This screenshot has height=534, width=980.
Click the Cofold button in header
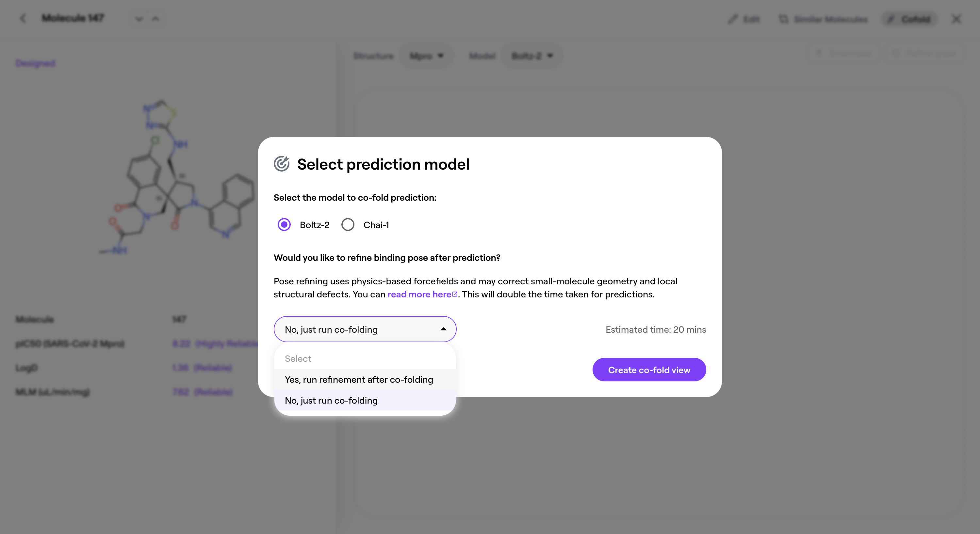pyautogui.click(x=910, y=19)
